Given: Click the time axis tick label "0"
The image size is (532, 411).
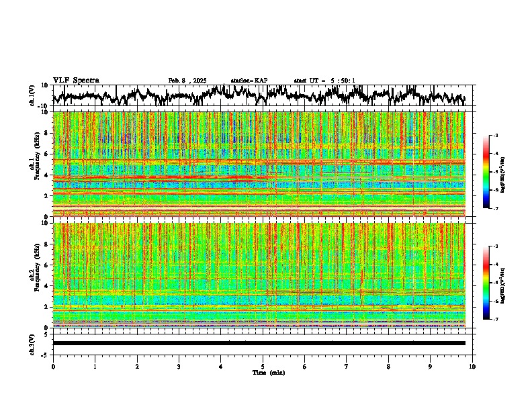Looking at the screenshot, I should click(53, 367).
